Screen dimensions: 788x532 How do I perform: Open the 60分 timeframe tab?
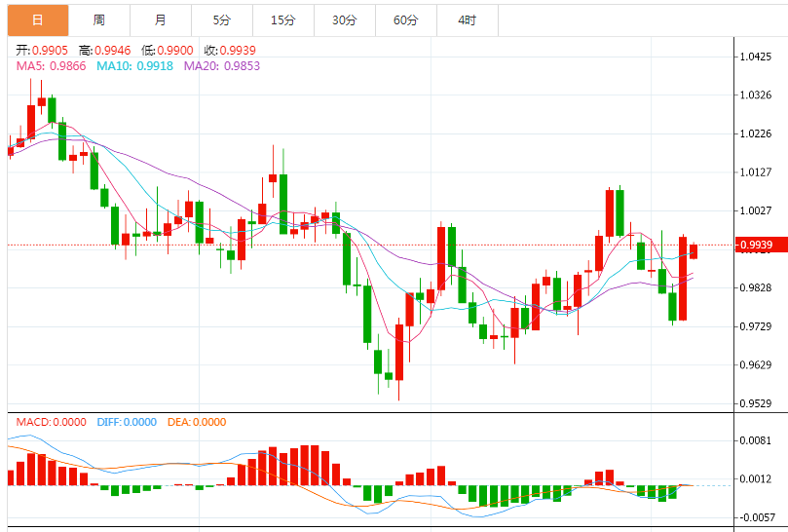click(405, 20)
